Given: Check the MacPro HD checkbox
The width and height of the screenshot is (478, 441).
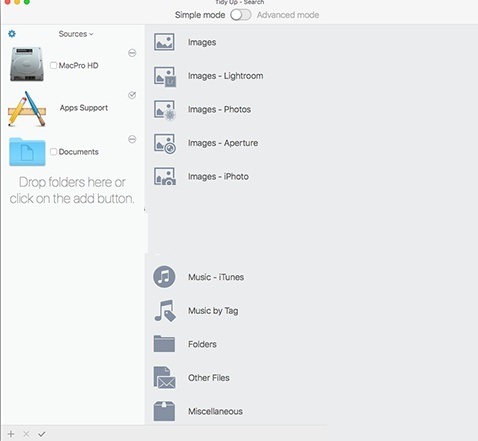Looking at the screenshot, I should click(53, 65).
